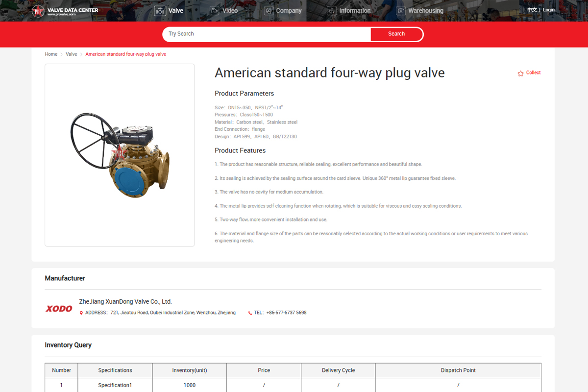Click the plug valve product image
This screenshot has height=392, width=588.
[x=120, y=155]
